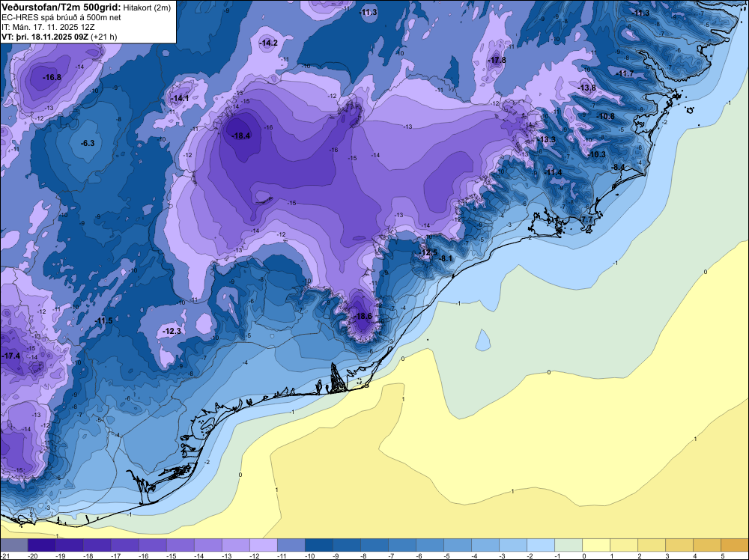Click the '(+21 h)' forecast offset text
This screenshot has width=749, height=560.
[x=105, y=37]
